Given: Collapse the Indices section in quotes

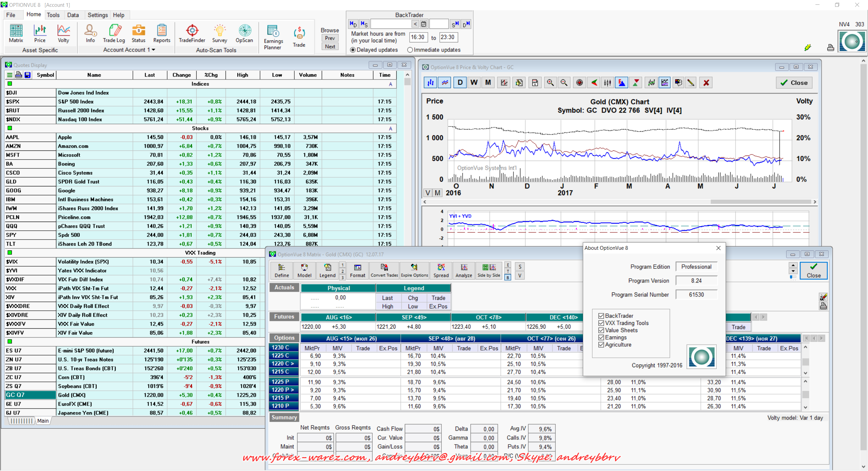Looking at the screenshot, I should click(x=9, y=84).
